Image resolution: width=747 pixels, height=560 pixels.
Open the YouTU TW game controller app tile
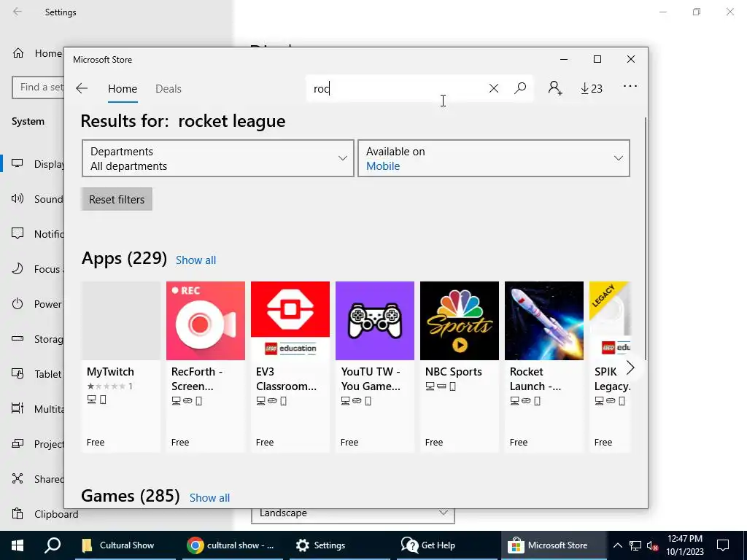[374, 367]
